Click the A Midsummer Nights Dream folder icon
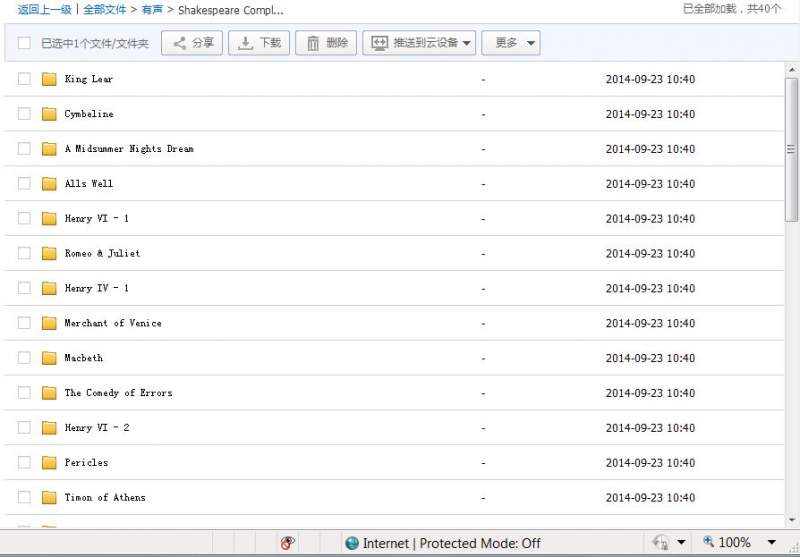 pos(49,149)
